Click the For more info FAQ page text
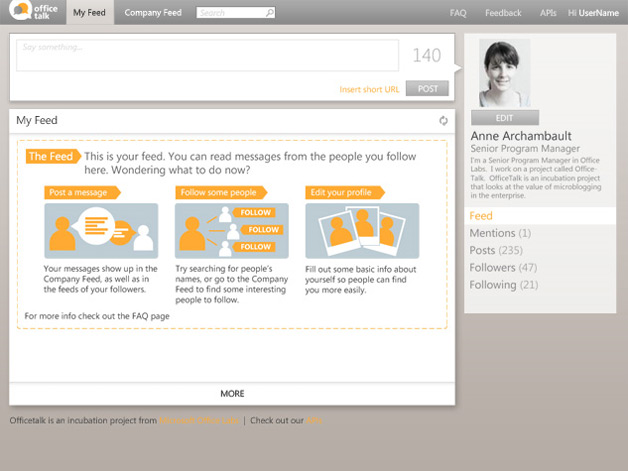 pyautogui.click(x=97, y=316)
